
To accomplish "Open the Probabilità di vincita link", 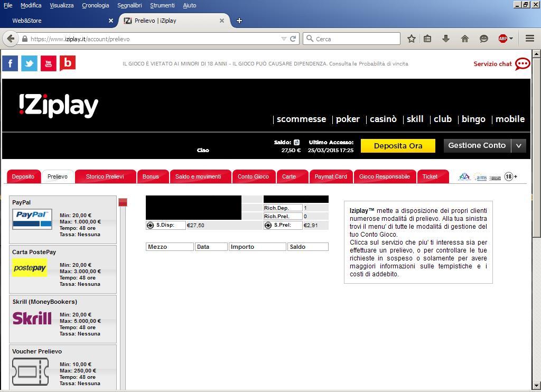I will (384, 64).
